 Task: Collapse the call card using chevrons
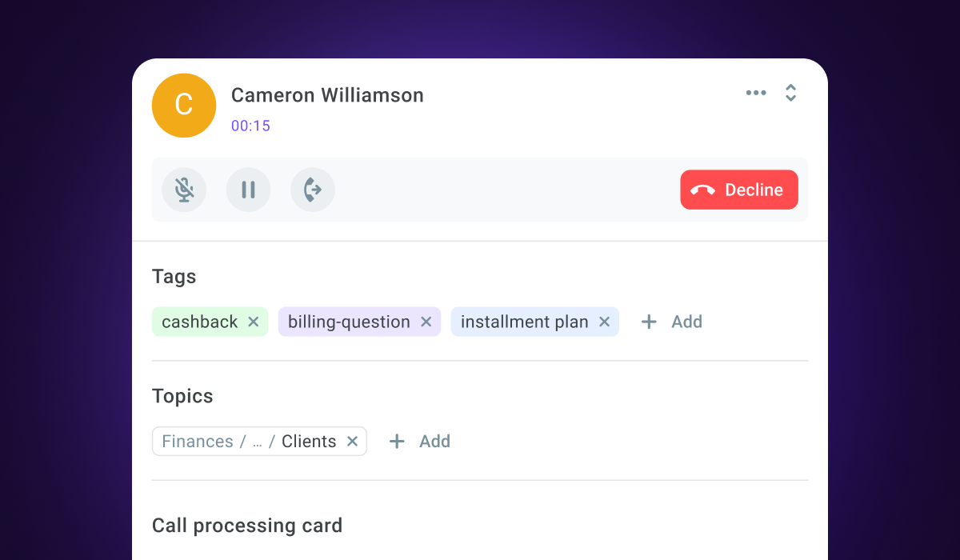(790, 93)
